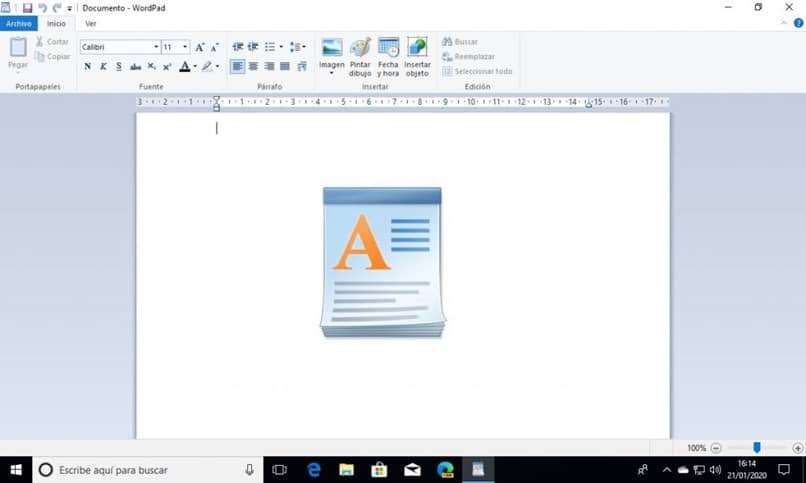Insert Fecha y hora
806x483 pixels.
click(x=388, y=57)
